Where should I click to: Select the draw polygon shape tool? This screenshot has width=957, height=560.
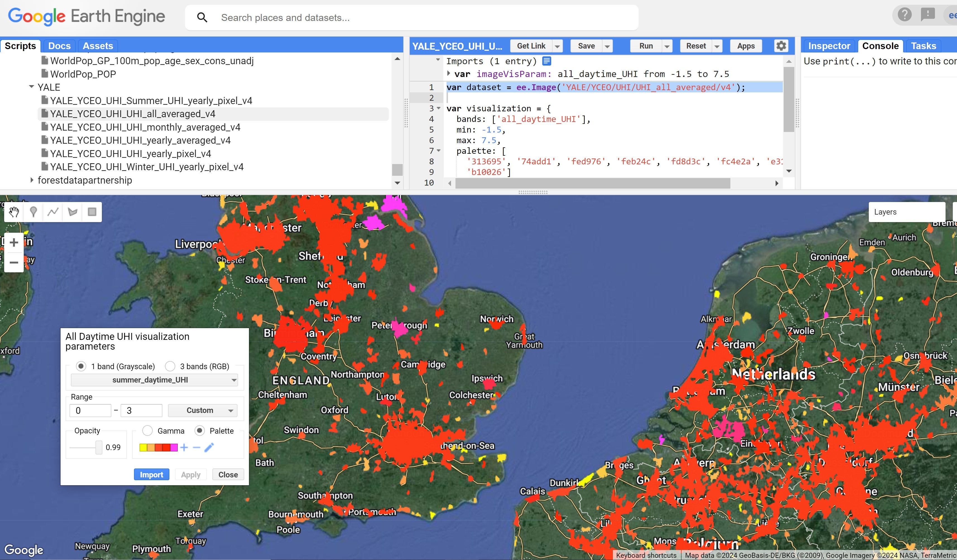pos(73,212)
